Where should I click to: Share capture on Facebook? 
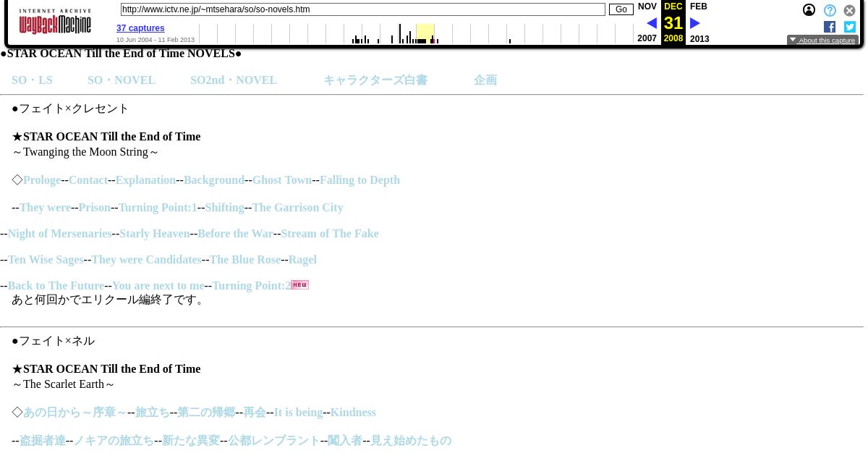[830, 27]
